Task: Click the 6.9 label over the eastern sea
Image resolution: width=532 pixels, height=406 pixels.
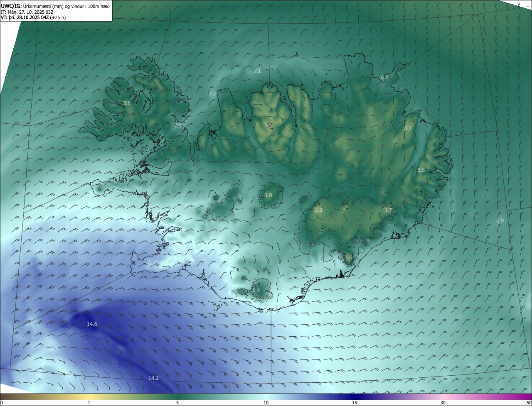Action: (500, 220)
